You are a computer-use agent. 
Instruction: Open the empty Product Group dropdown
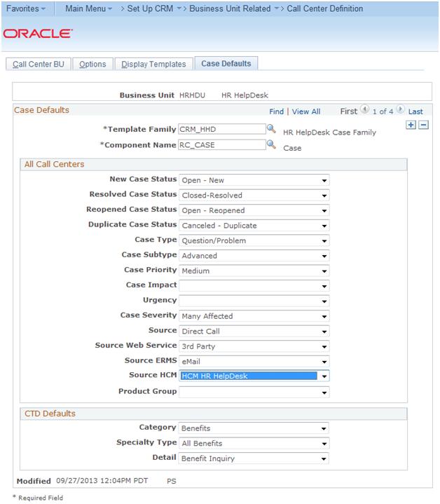pyautogui.click(x=254, y=392)
